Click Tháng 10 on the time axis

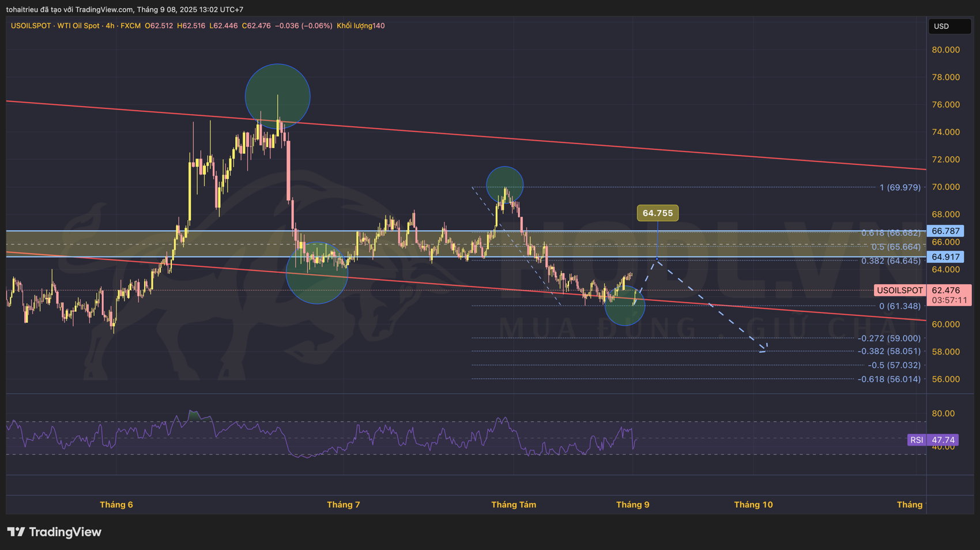(753, 504)
